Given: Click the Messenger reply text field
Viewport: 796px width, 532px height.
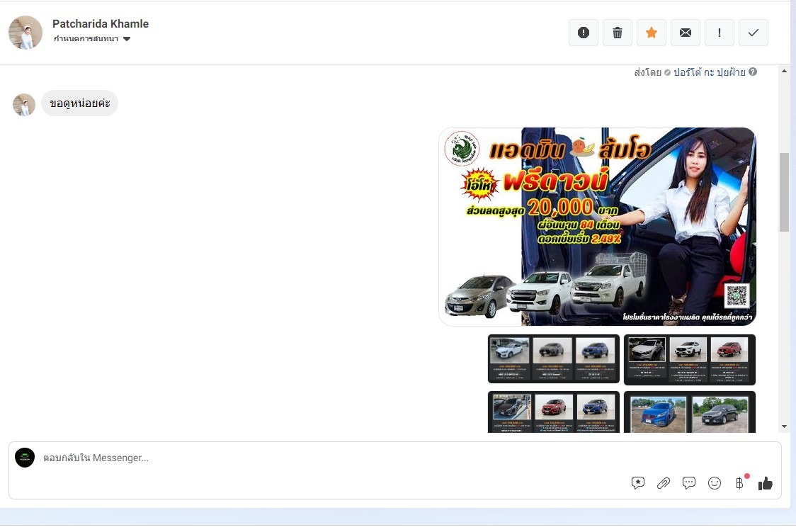Looking at the screenshot, I should click(319, 458).
